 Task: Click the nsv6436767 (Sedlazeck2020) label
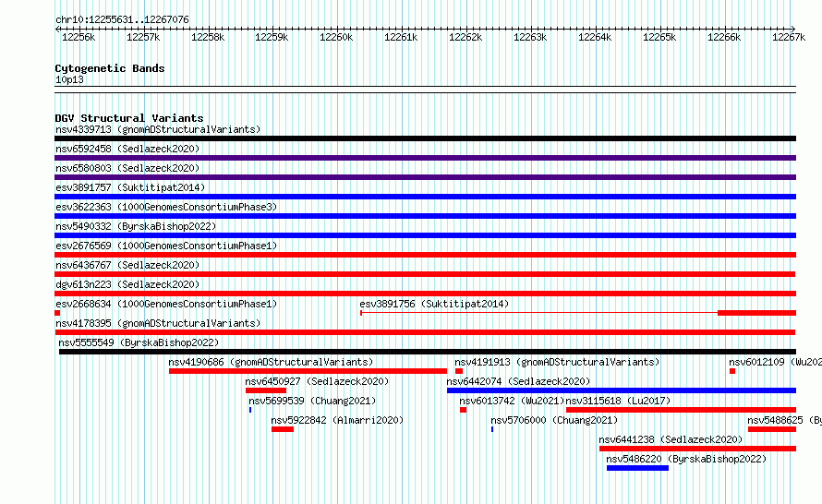click(x=127, y=265)
